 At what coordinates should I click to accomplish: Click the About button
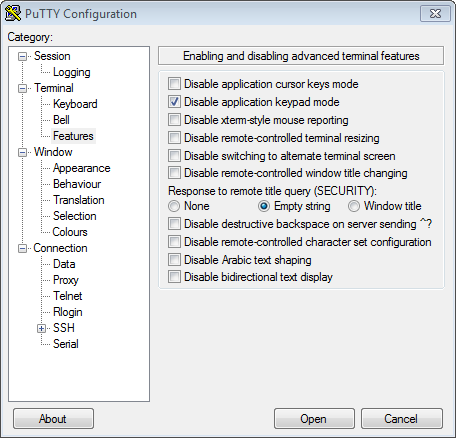coord(53,419)
